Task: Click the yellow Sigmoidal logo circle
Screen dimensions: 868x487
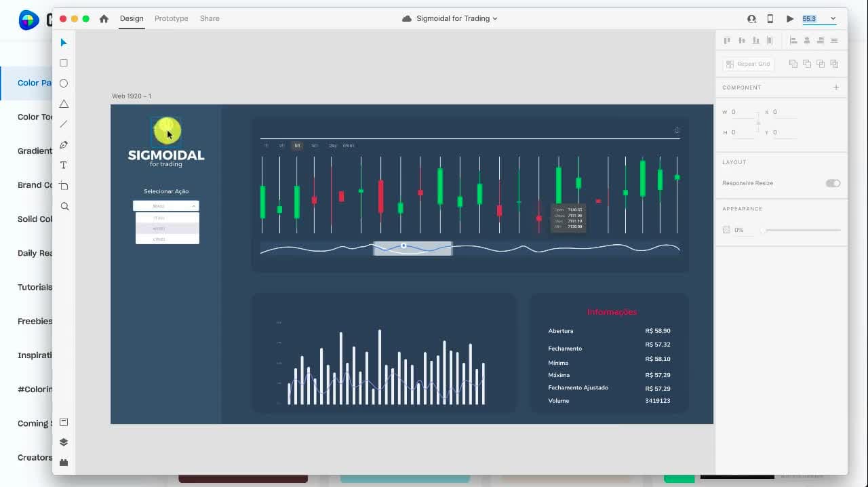Action: [166, 131]
